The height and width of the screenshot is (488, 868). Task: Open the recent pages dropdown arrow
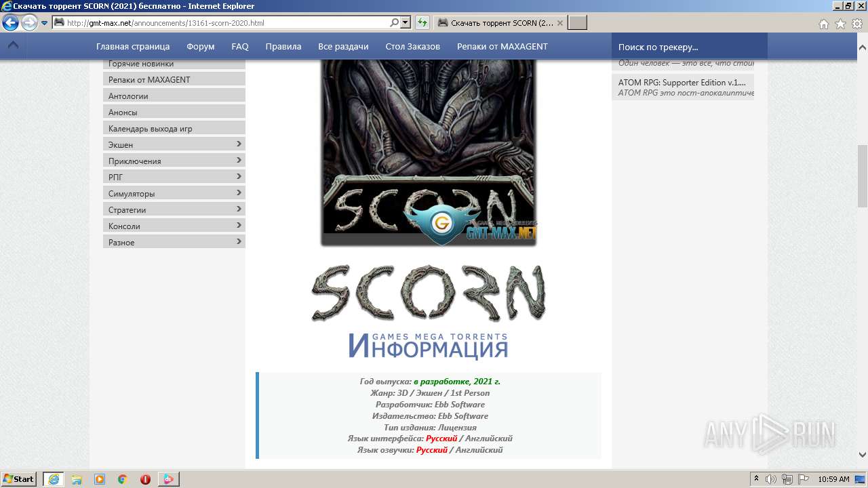[45, 23]
